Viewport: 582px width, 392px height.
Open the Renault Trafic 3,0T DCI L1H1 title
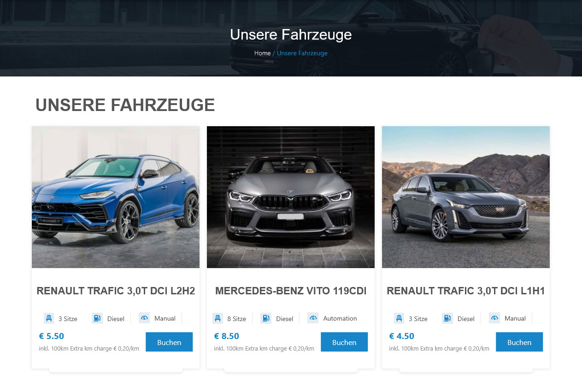pyautogui.click(x=466, y=291)
